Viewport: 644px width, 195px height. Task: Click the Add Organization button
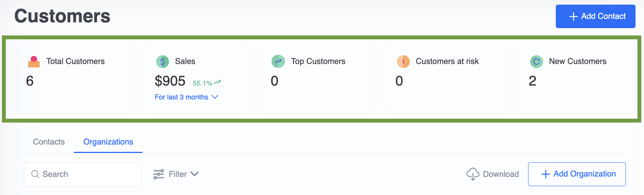click(577, 174)
